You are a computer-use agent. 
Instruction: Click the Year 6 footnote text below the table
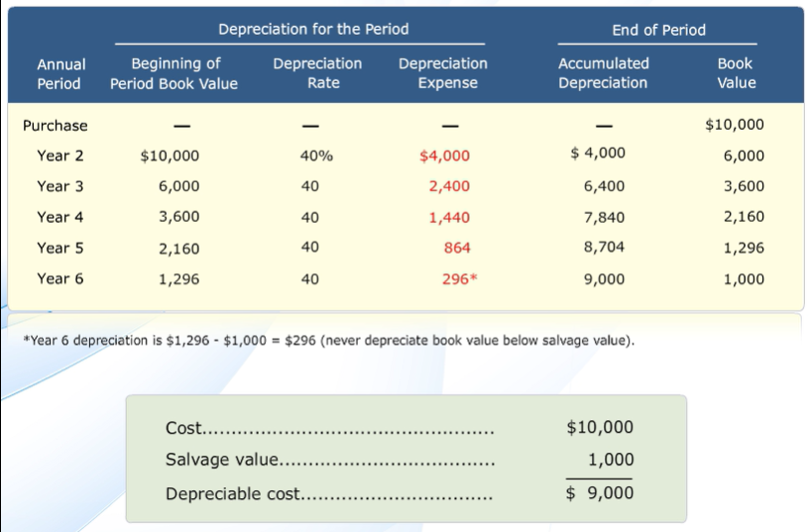330,341
